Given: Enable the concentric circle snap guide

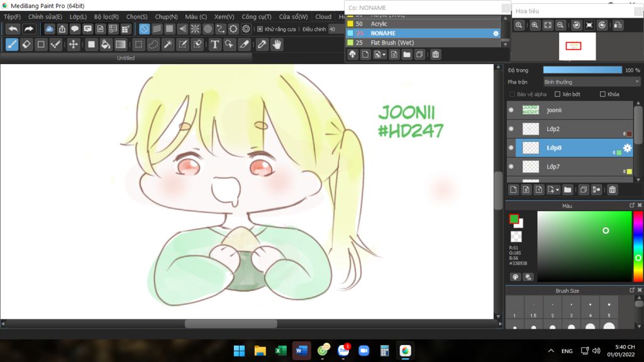Looking at the screenshot, I should [x=208, y=29].
